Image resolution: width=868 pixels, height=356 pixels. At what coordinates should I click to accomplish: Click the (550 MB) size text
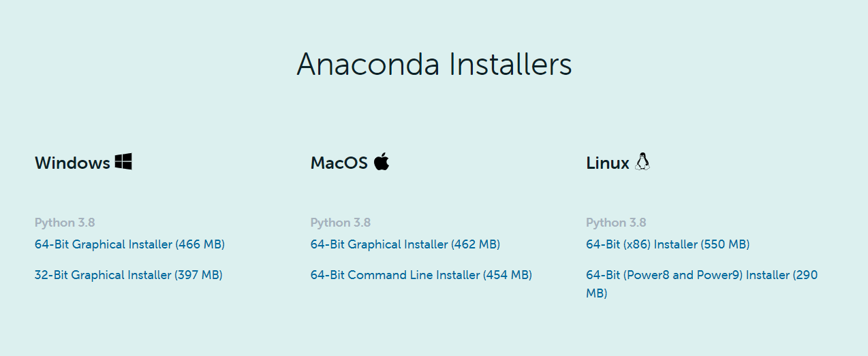[725, 244]
